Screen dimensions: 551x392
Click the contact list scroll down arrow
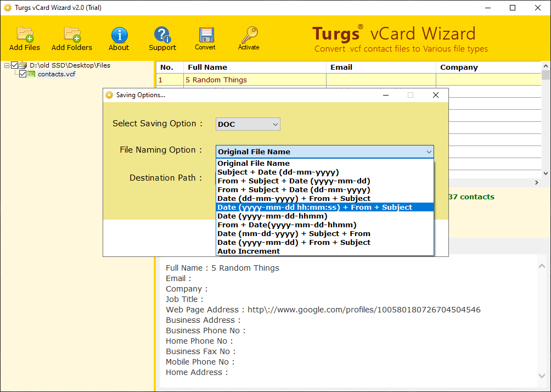point(546,173)
